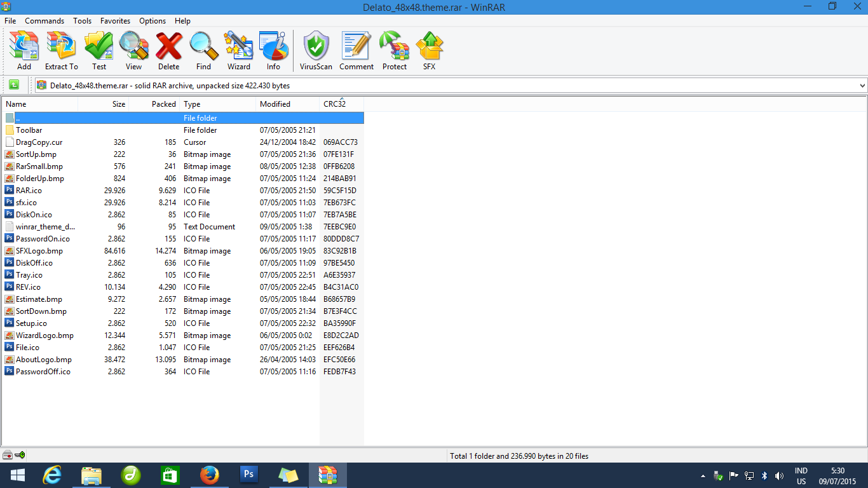The image size is (868, 488).
Task: Select the Toolbar folder
Action: pos(184,130)
